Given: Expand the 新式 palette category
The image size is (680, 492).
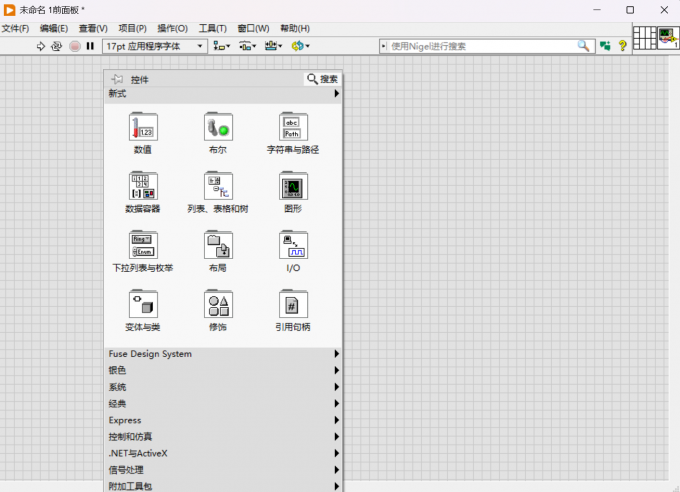Looking at the screenshot, I should 223,94.
